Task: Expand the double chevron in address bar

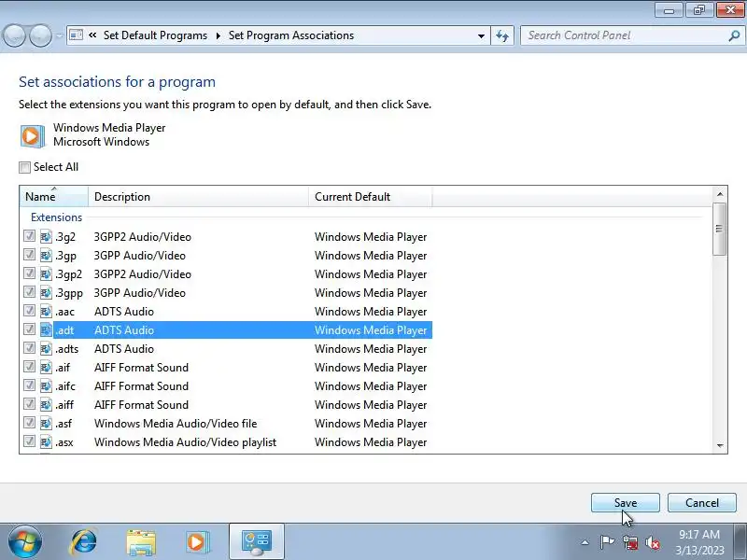Action: click(x=92, y=35)
